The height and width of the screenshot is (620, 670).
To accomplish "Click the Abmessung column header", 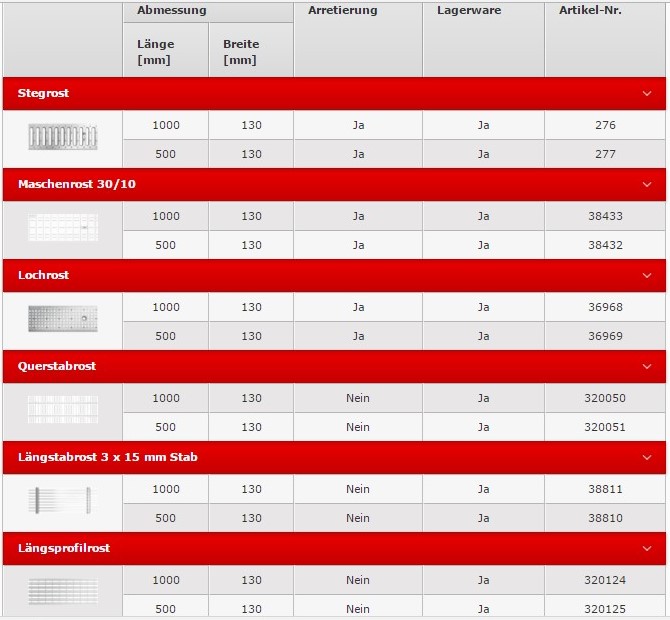I will pos(172,10).
